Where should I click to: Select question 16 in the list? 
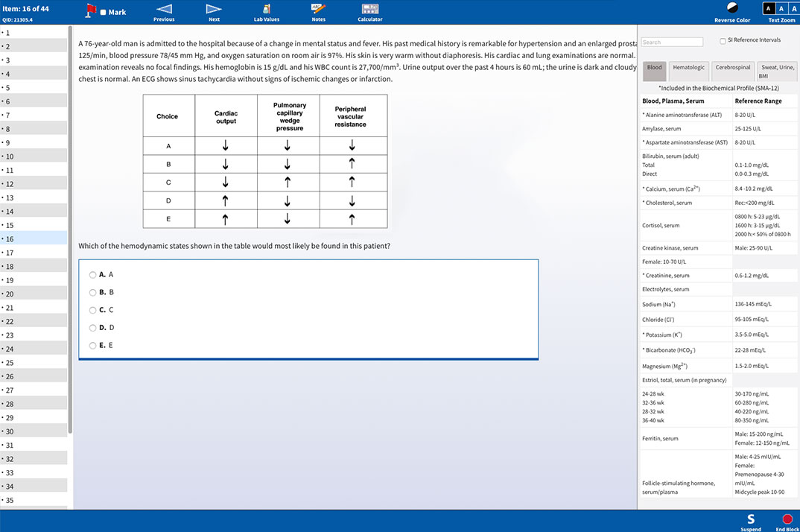pos(34,239)
